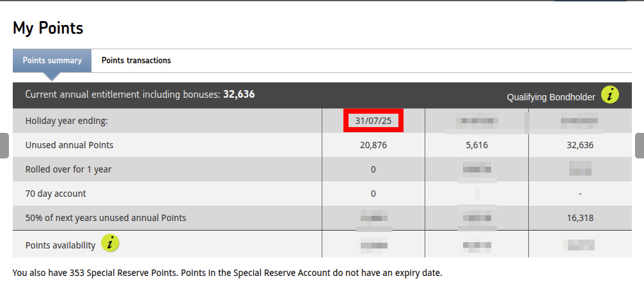This screenshot has height=290, width=644.
Task: Click Qualifying Bondholder label
Action: (551, 97)
